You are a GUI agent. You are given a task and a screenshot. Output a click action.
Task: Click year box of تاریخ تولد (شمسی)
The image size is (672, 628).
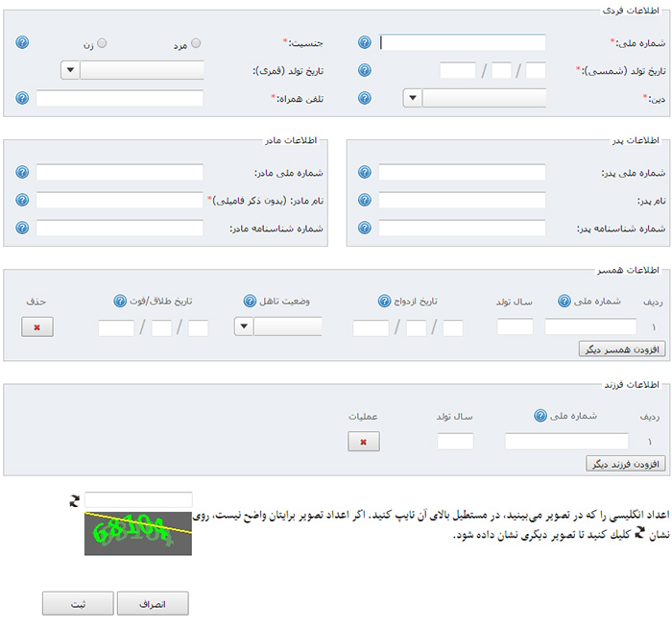click(458, 70)
